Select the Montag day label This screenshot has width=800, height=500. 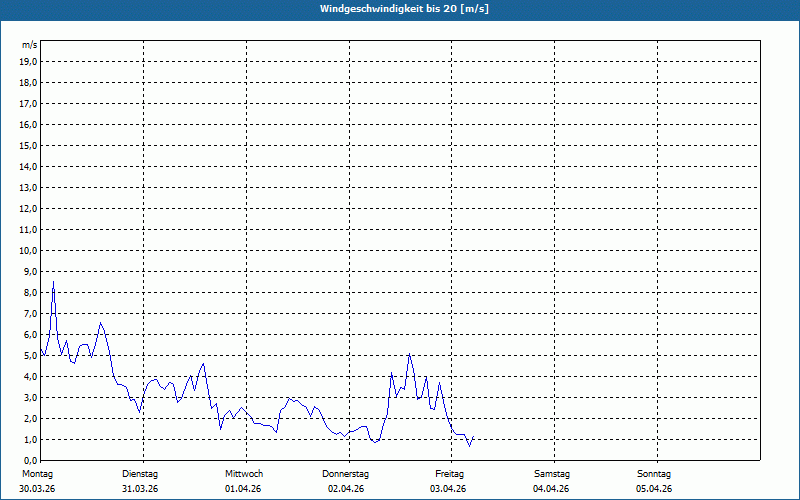pyautogui.click(x=37, y=473)
